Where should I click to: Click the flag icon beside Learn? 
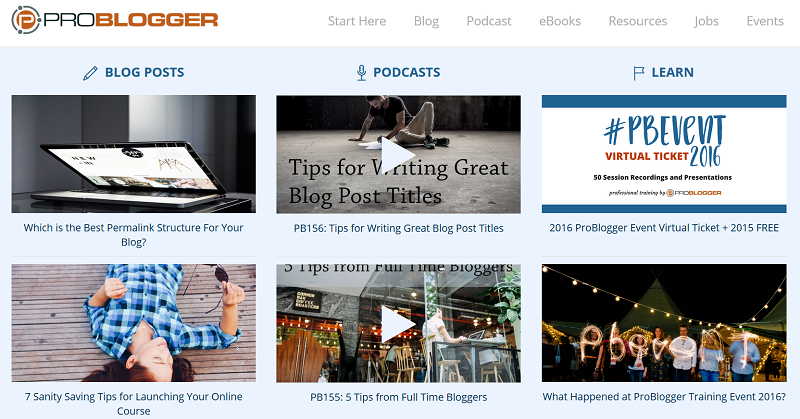638,73
